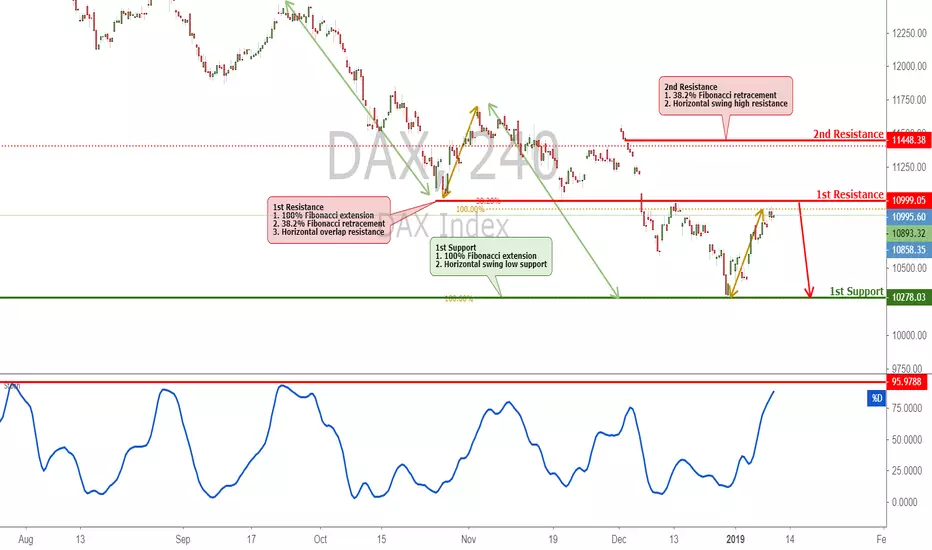Select the Oct date axis label
This screenshot has width=932, height=550.
tap(320, 539)
